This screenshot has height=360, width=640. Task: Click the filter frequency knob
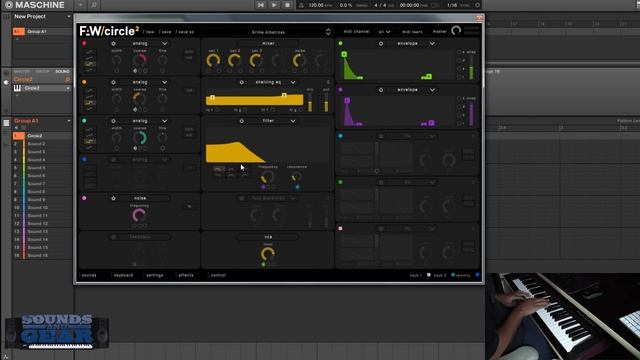267,177
